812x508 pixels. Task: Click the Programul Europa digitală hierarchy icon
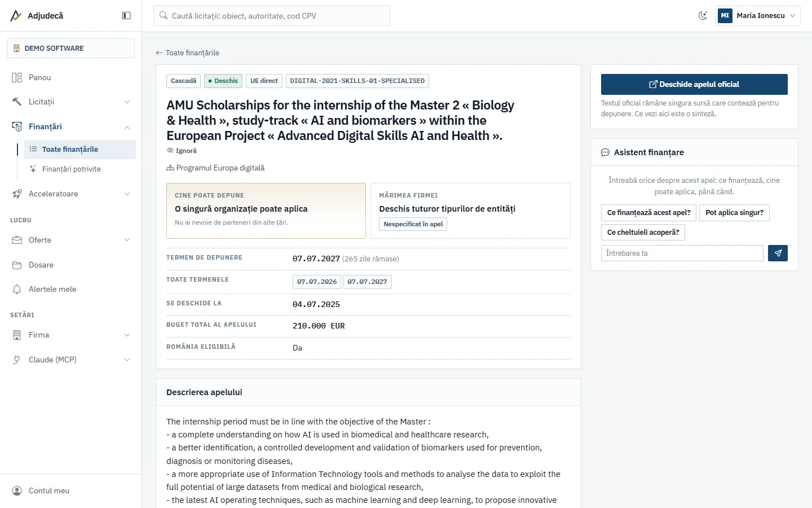(170, 168)
